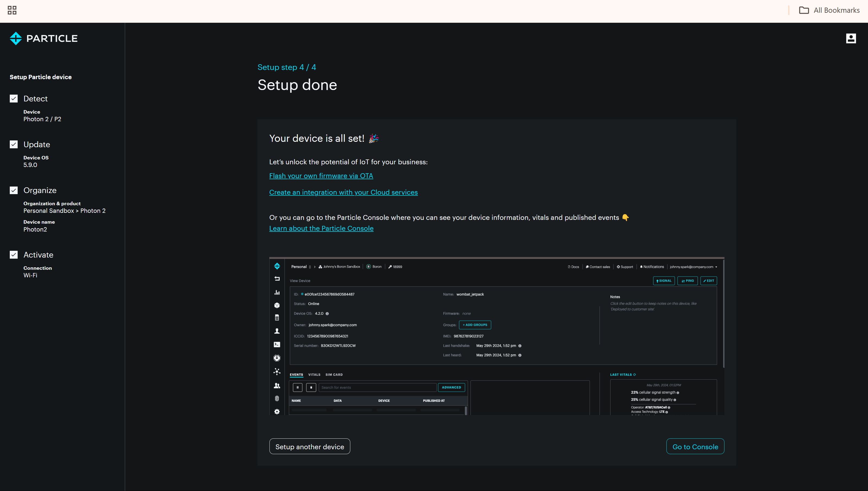Image resolution: width=868 pixels, height=491 pixels.
Task: Expand the Personal organization selector in preview
Action: pos(301,267)
